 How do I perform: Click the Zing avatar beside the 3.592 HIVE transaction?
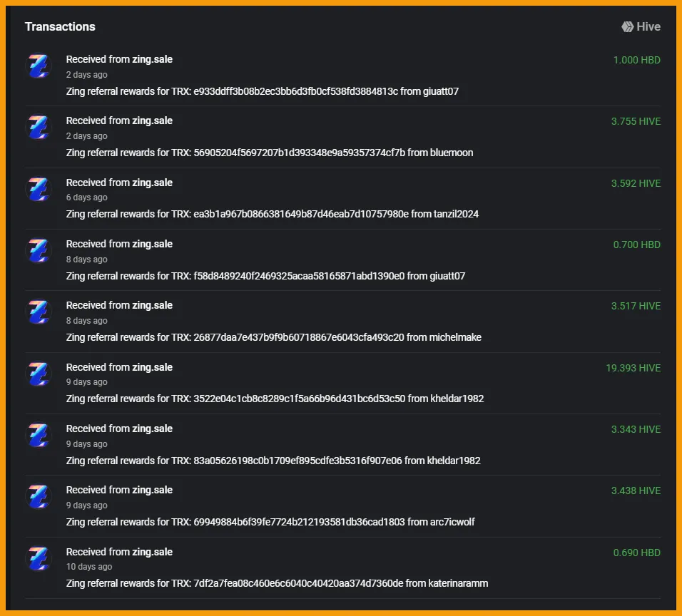(39, 189)
